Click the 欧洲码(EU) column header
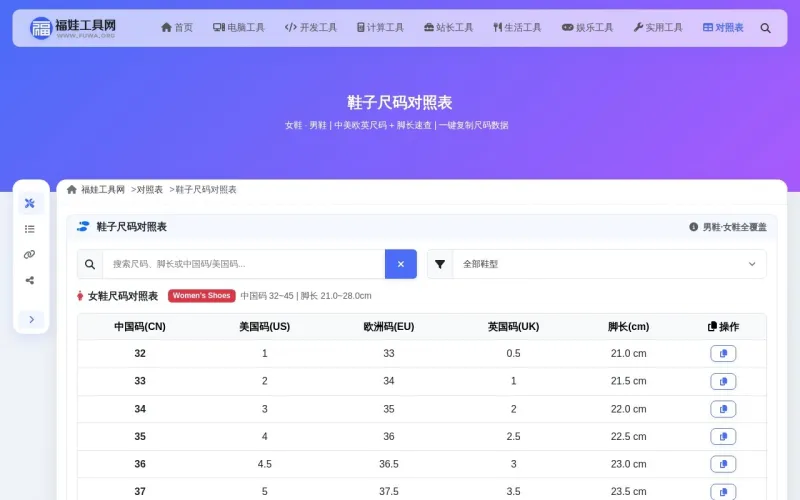Image resolution: width=800 pixels, height=500 pixels. coord(389,327)
